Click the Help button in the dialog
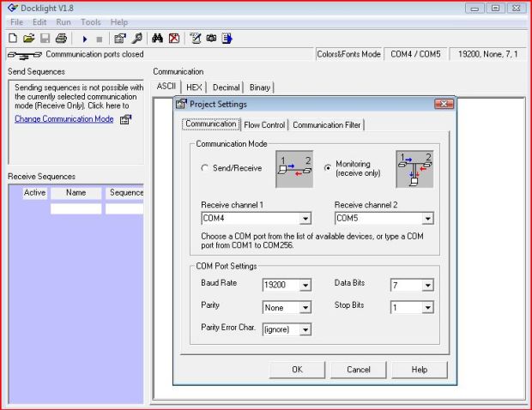The height and width of the screenshot is (410, 532). pyautogui.click(x=420, y=370)
